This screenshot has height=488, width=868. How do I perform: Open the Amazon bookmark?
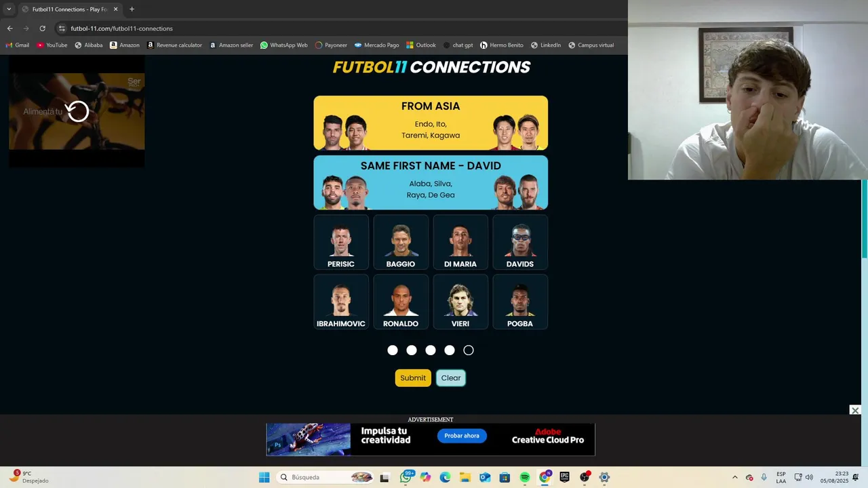(x=125, y=45)
